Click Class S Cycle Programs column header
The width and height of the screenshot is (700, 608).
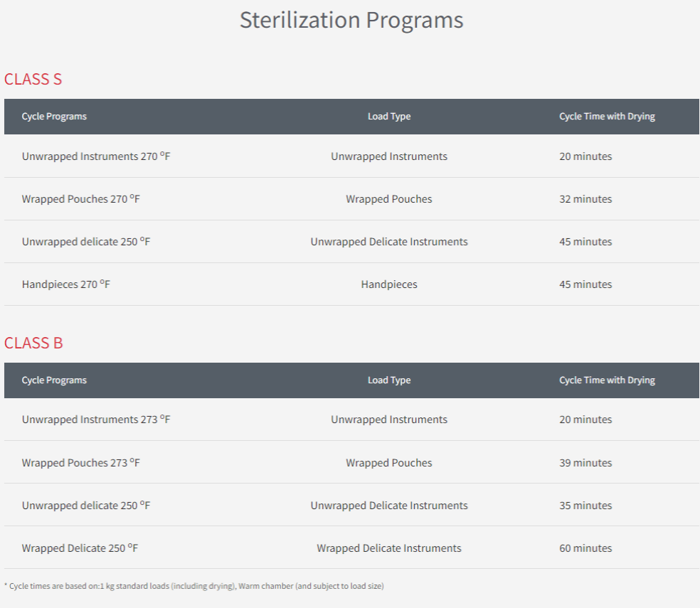coord(54,117)
